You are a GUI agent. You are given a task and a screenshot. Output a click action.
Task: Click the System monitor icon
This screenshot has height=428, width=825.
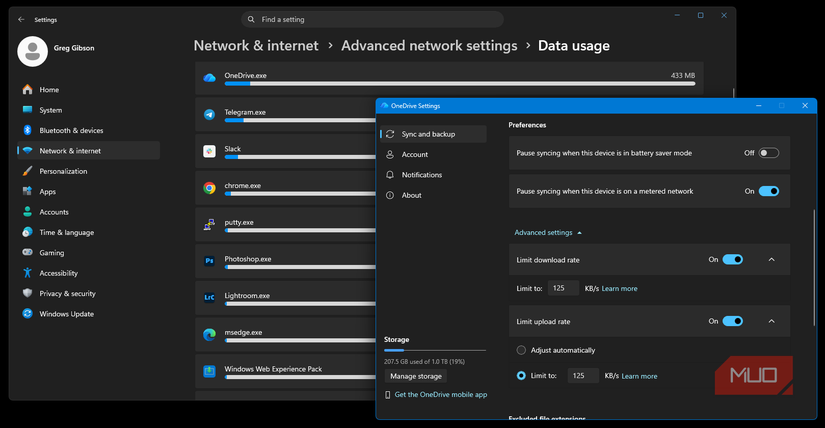pos(27,110)
